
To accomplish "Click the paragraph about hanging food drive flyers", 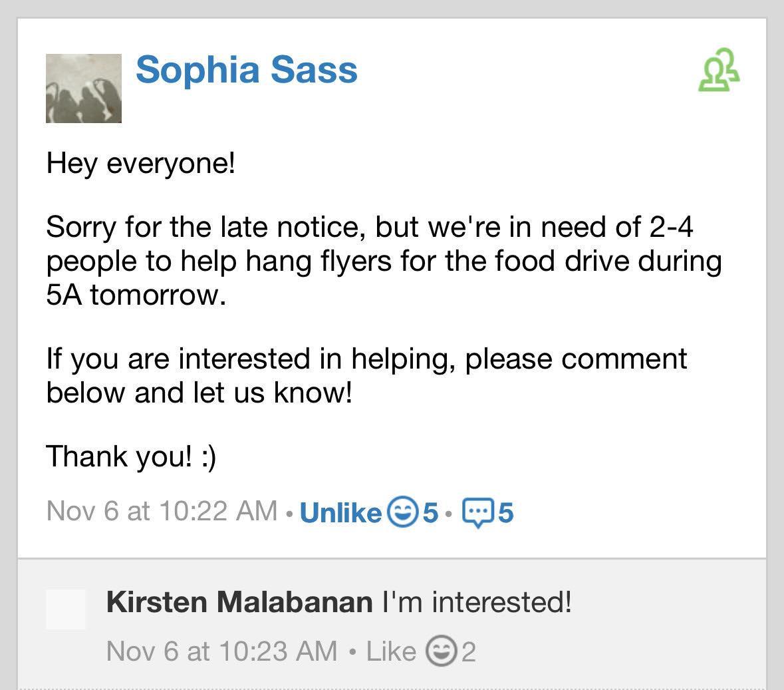I will coord(382,260).
